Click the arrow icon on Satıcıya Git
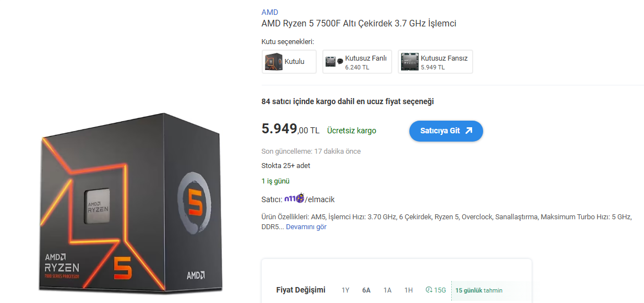 coord(469,131)
